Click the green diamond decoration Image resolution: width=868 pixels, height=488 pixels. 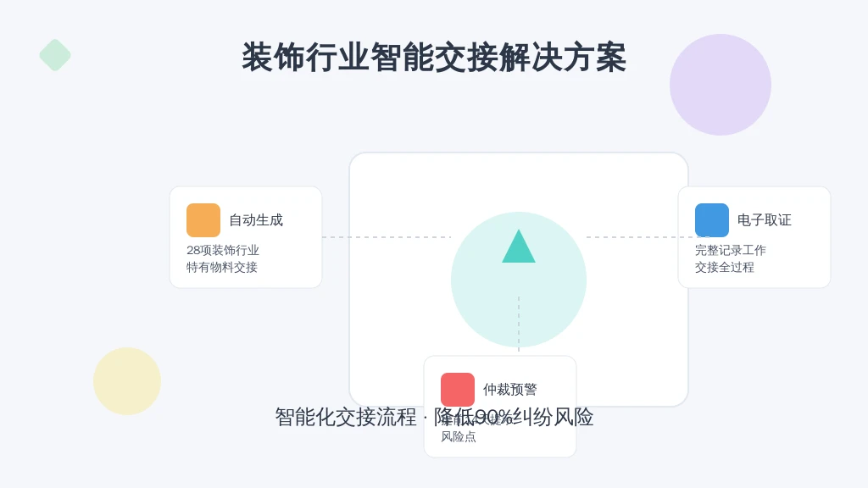pyautogui.click(x=55, y=55)
